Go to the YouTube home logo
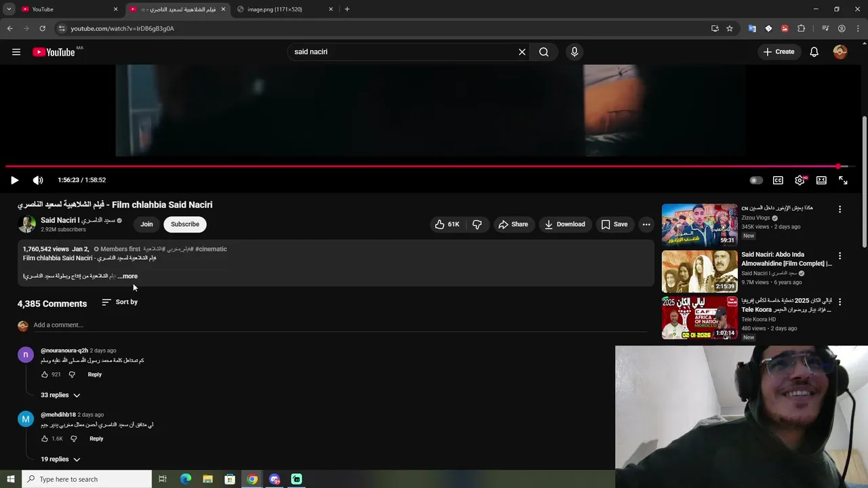Screen dimensions: 868x488 [x=54, y=52]
